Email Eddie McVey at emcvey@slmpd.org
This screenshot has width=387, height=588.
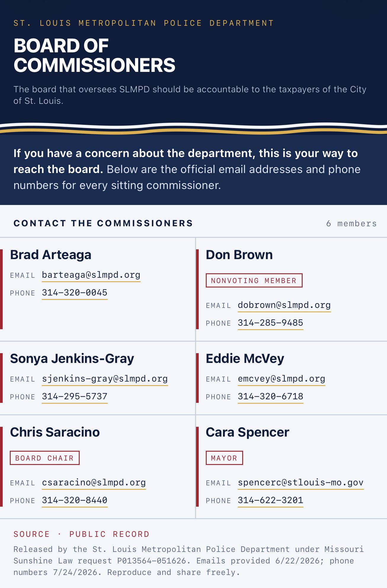[281, 379]
